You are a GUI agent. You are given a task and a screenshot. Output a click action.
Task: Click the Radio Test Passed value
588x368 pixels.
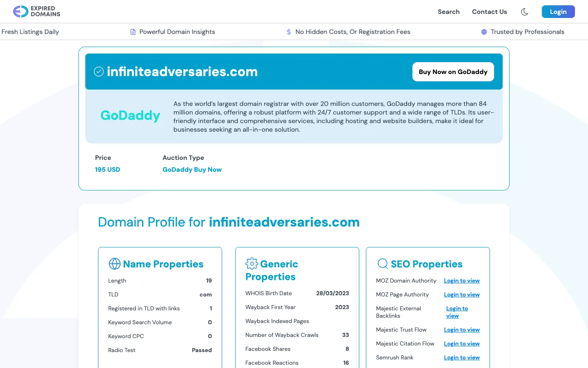tap(202, 350)
